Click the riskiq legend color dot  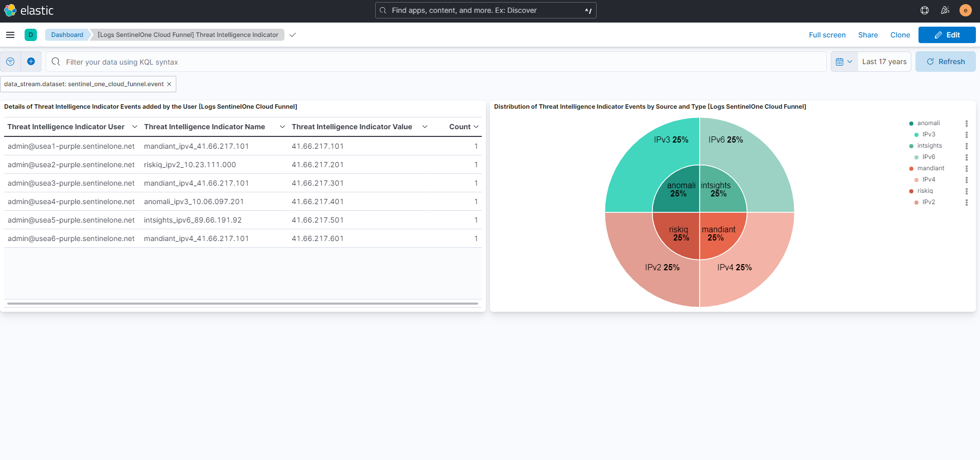(911, 191)
